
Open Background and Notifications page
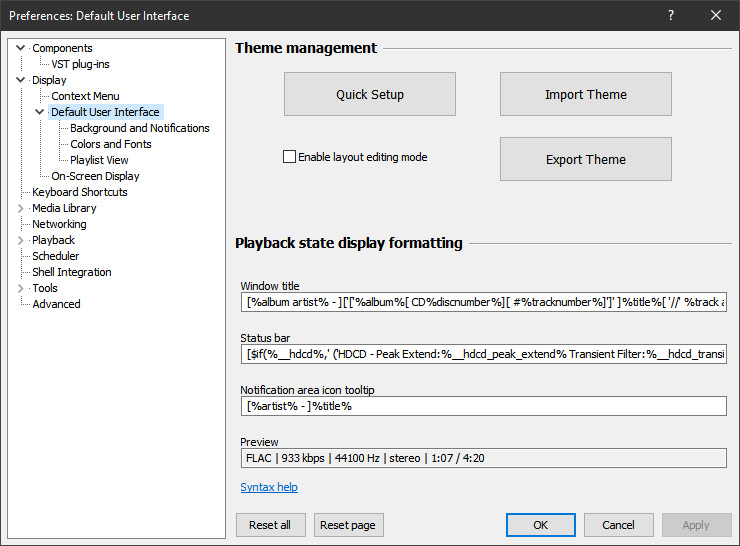click(140, 128)
